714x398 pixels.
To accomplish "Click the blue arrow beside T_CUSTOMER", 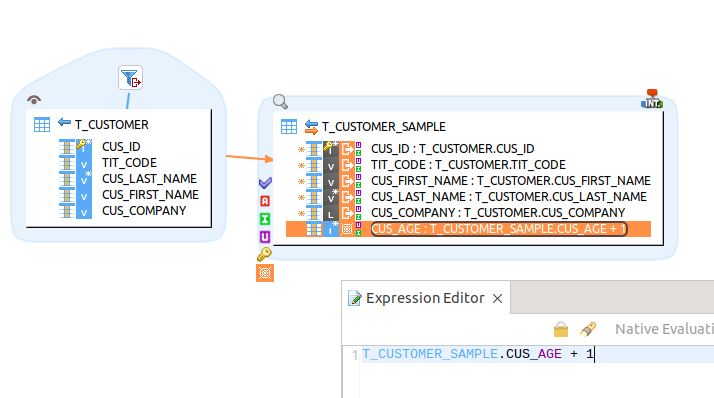I will pyautogui.click(x=64, y=122).
